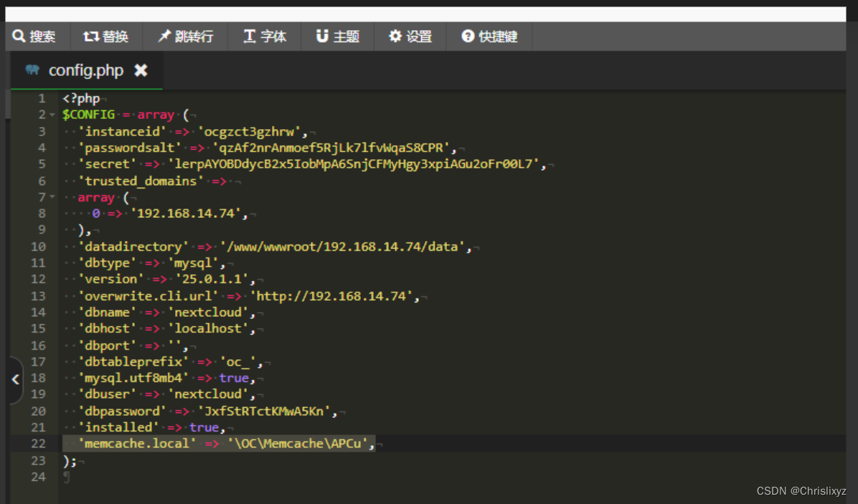Open the 字体 font settings

265,37
